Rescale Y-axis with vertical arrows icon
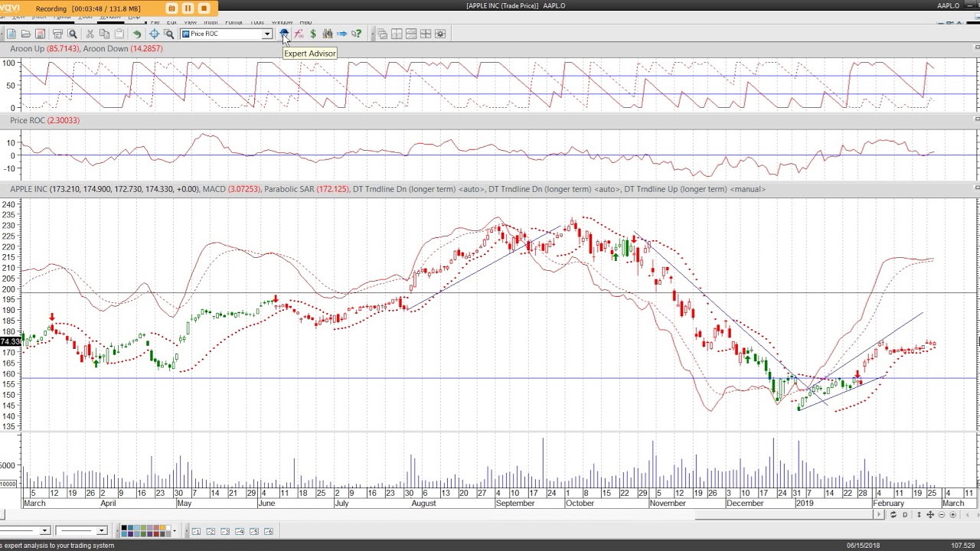This screenshot has height=551, width=980. [919, 514]
